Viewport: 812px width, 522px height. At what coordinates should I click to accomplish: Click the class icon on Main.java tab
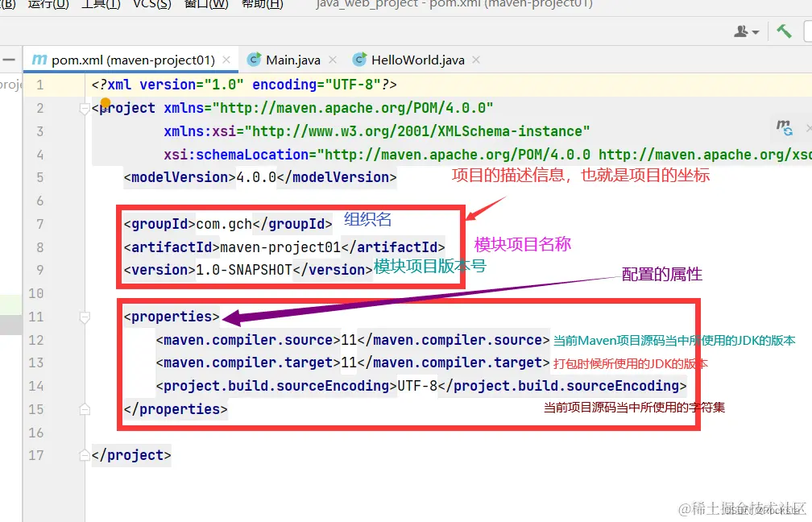point(254,60)
